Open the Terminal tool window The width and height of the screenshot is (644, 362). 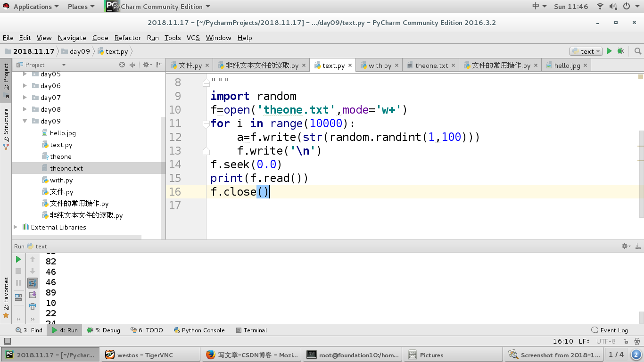pyautogui.click(x=252, y=330)
